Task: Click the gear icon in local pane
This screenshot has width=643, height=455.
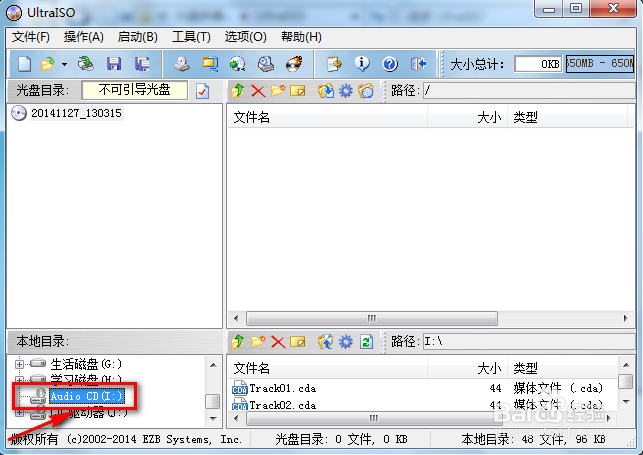Action: (345, 341)
